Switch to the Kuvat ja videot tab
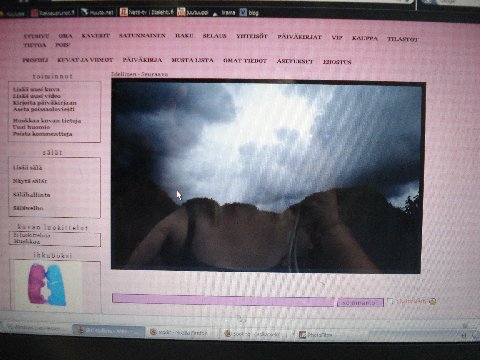The height and width of the screenshot is (360, 480). click(85, 60)
